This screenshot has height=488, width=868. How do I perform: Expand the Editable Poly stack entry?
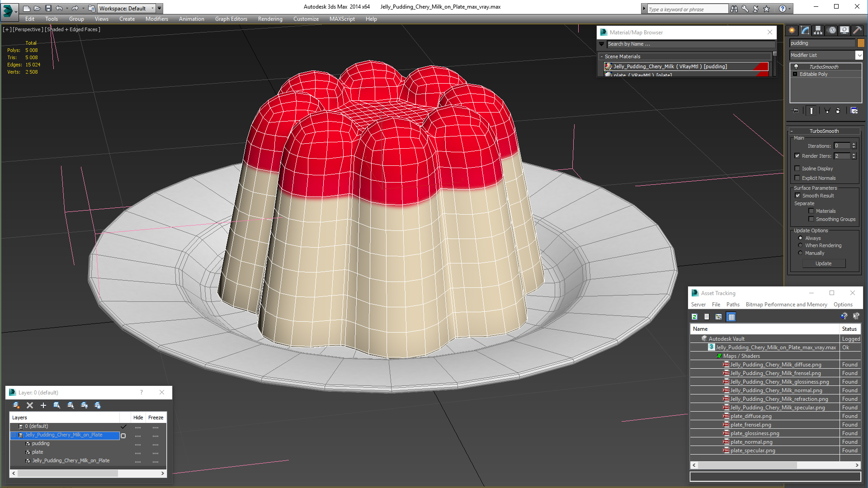coord(795,74)
